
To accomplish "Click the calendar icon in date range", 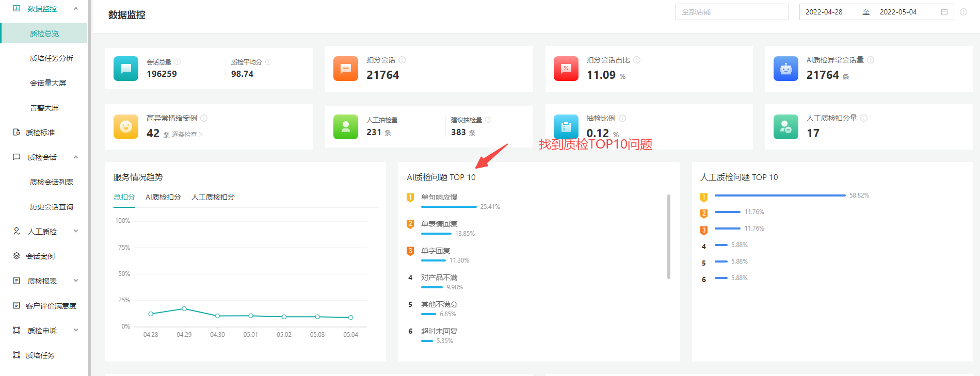I will click(944, 12).
